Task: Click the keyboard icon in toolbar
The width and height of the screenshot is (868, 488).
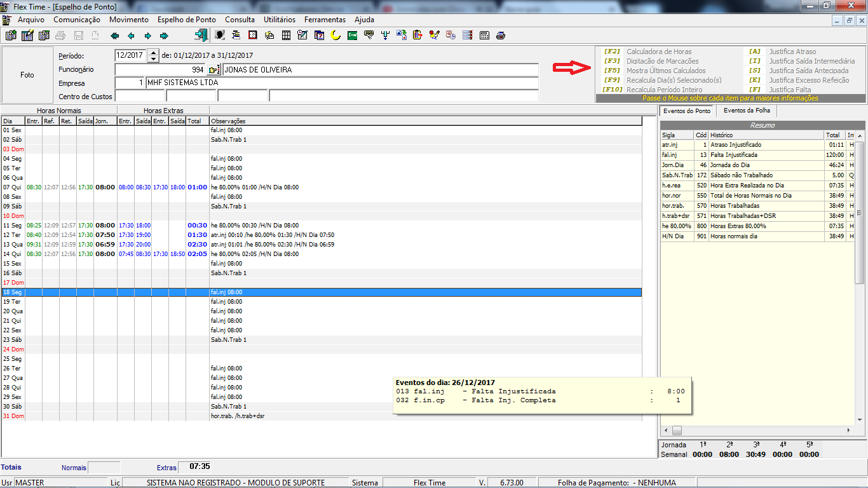Action: pyautogui.click(x=369, y=36)
